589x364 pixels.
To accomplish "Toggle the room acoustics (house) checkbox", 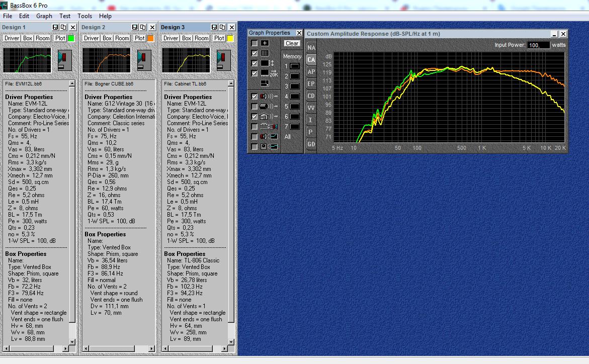I will pos(255,116).
